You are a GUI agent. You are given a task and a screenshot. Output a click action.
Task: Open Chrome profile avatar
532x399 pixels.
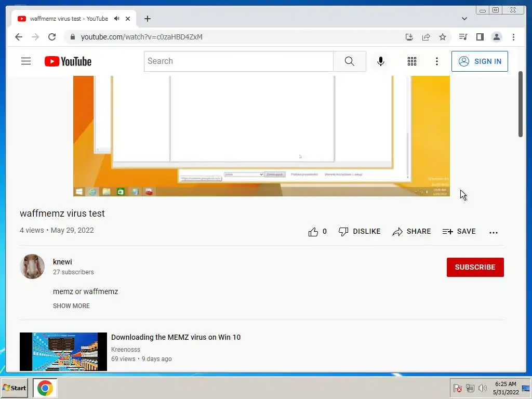tap(496, 37)
